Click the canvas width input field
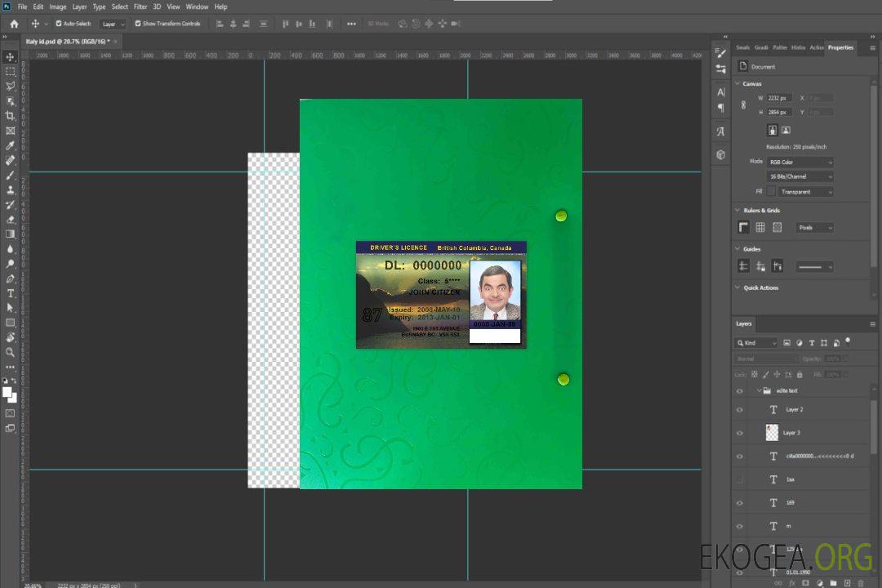The width and height of the screenshot is (882, 588). click(778, 98)
